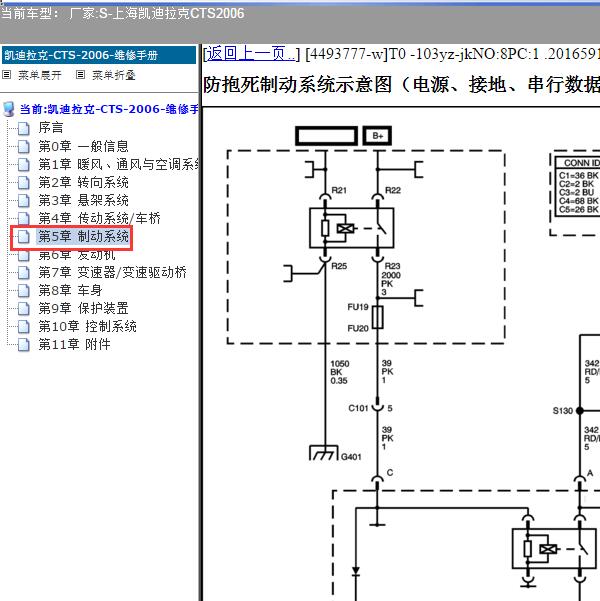600x601 pixels.
Task: Click the CONN ID table header
Action: coord(579,163)
